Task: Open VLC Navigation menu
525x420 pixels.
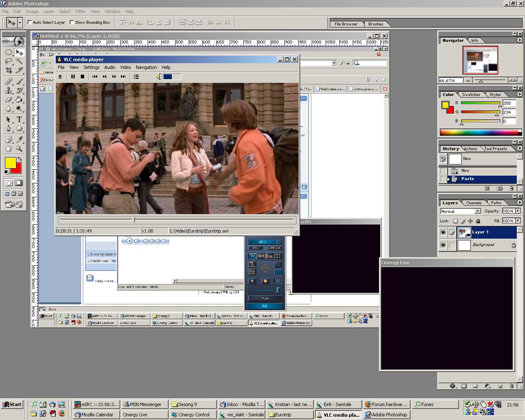Action: (x=146, y=67)
